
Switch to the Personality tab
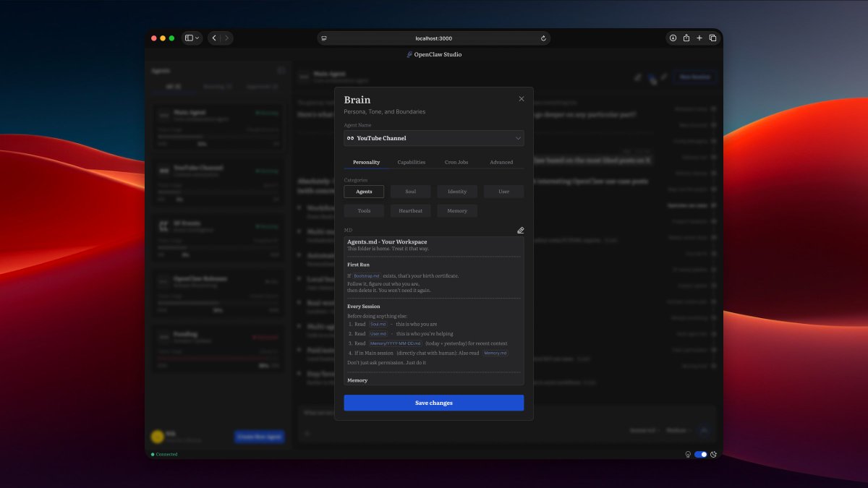tap(367, 162)
